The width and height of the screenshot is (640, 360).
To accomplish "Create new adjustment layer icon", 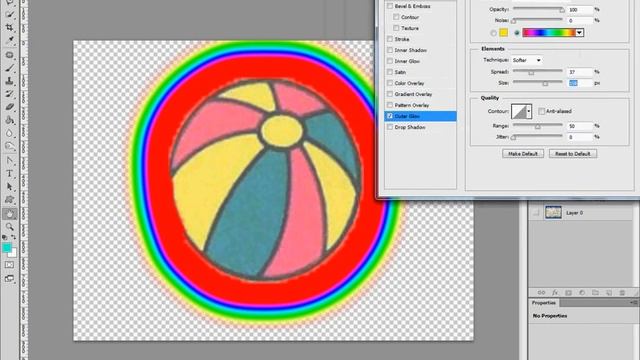I will click(x=582, y=293).
